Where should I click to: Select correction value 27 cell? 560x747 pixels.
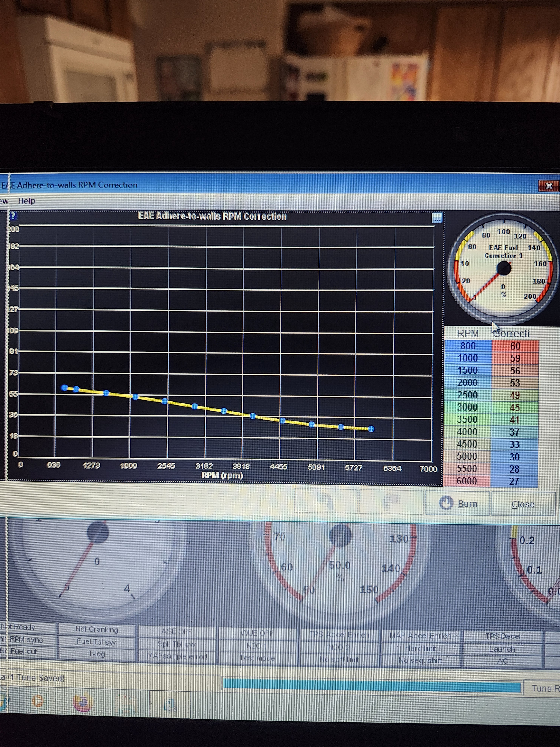[514, 481]
